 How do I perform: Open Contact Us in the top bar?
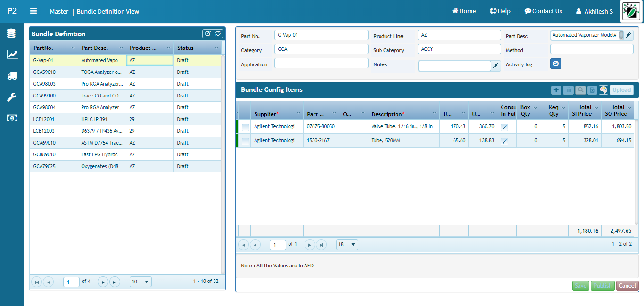(x=543, y=11)
